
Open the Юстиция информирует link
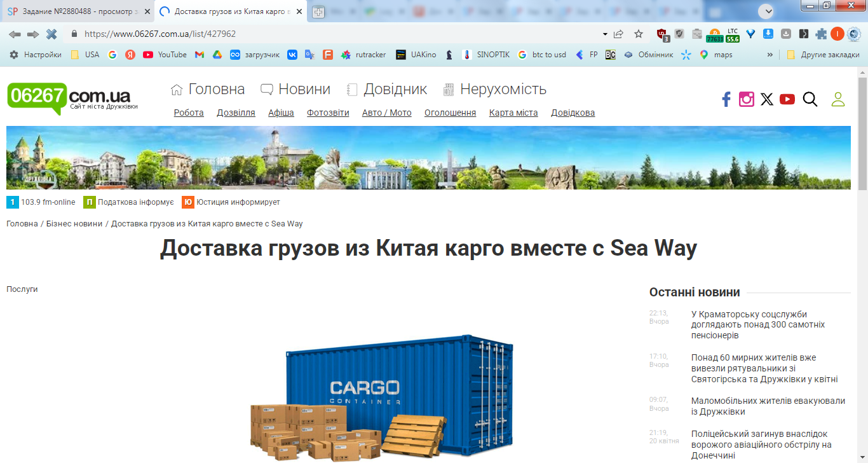tap(231, 202)
